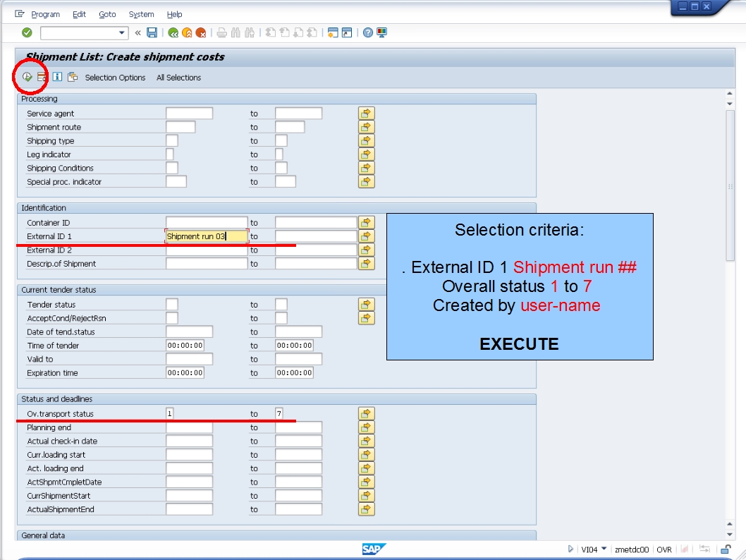Screen dimensions: 746x560
Task: Click the Service agent from field
Action: (x=190, y=114)
